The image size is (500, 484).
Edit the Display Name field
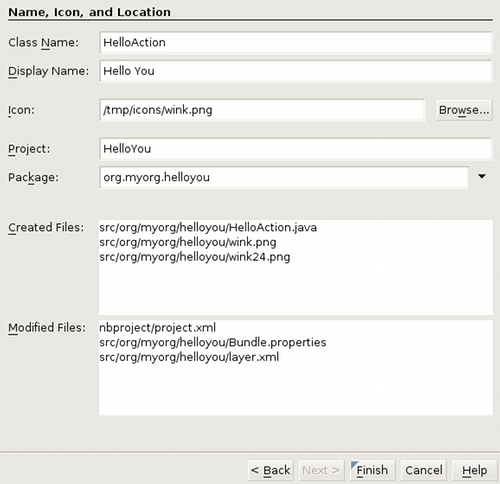[296, 71]
